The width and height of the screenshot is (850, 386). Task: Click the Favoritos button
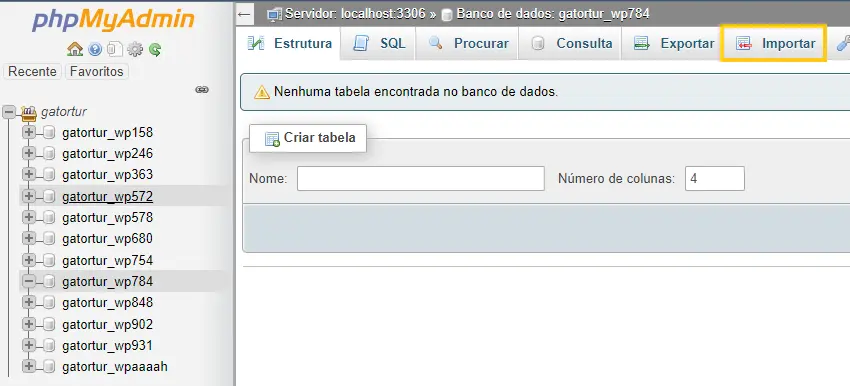pyautogui.click(x=96, y=72)
